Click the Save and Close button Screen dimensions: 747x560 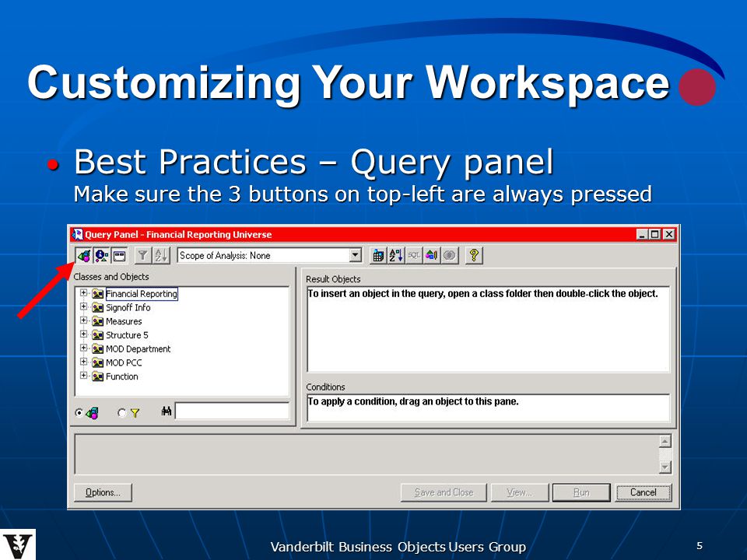point(444,492)
